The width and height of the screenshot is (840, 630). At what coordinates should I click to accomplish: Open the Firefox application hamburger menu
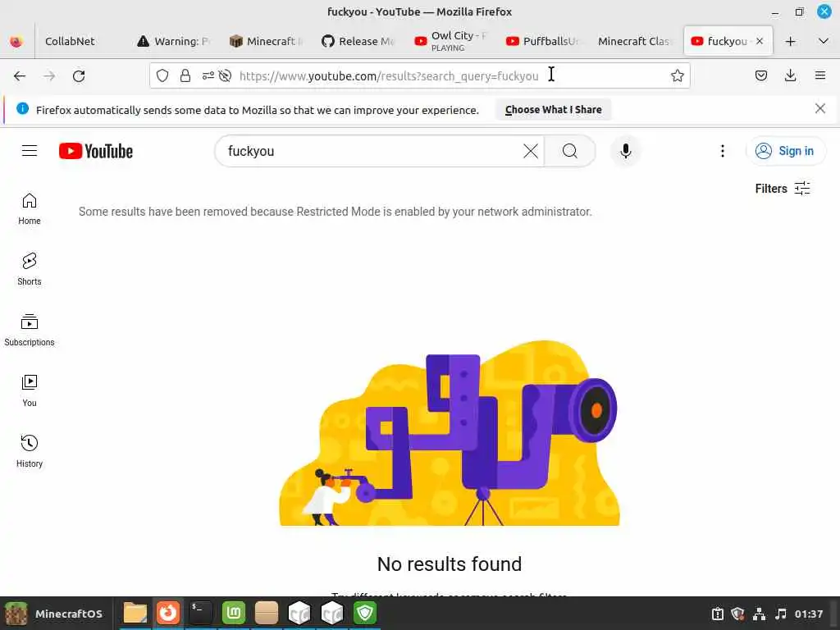819,75
